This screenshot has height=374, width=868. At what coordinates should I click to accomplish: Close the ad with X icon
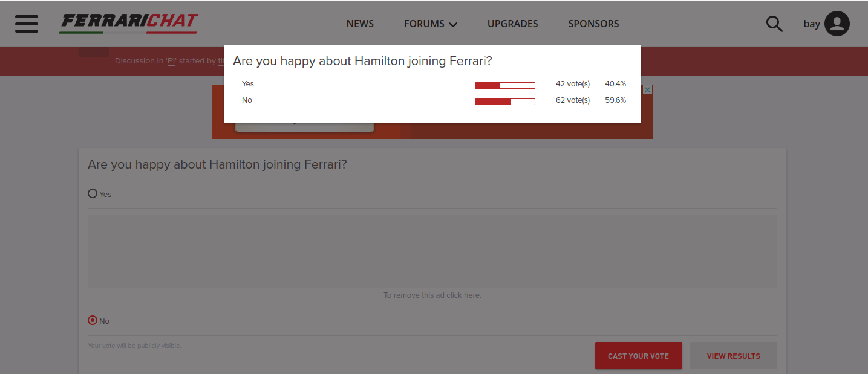click(647, 89)
